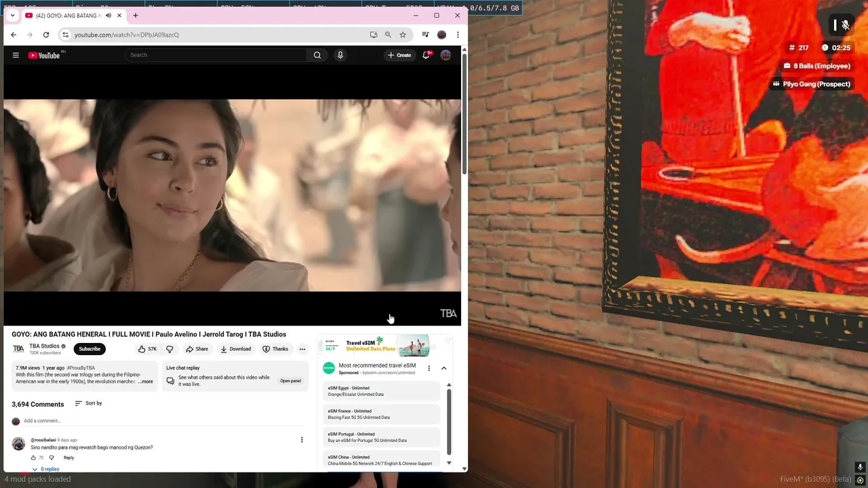Open a new browser tab

coord(136,16)
